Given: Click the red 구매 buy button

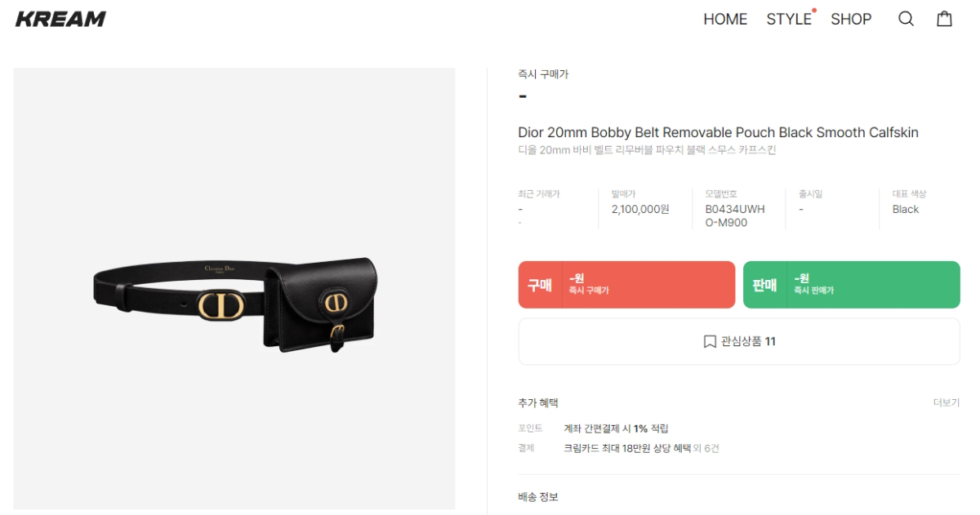Looking at the screenshot, I should 626,285.
